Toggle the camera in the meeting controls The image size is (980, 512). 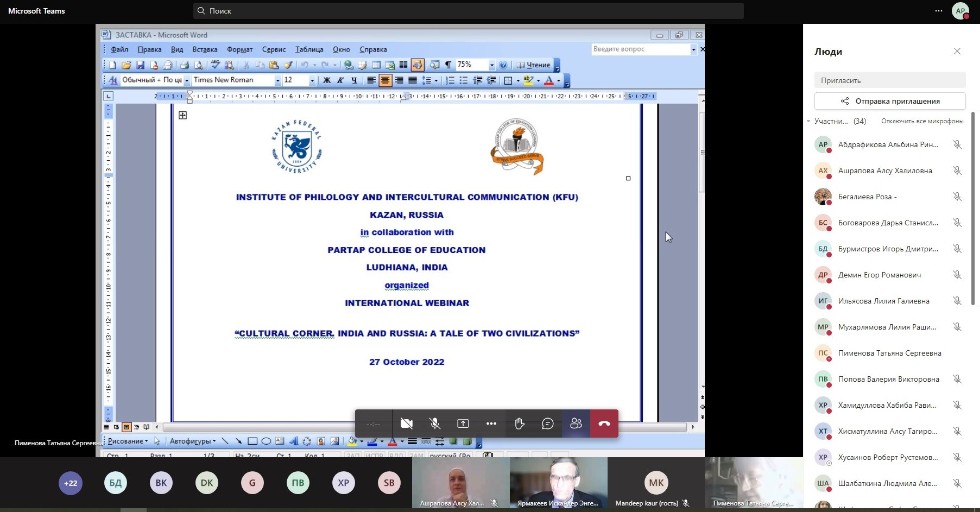406,424
